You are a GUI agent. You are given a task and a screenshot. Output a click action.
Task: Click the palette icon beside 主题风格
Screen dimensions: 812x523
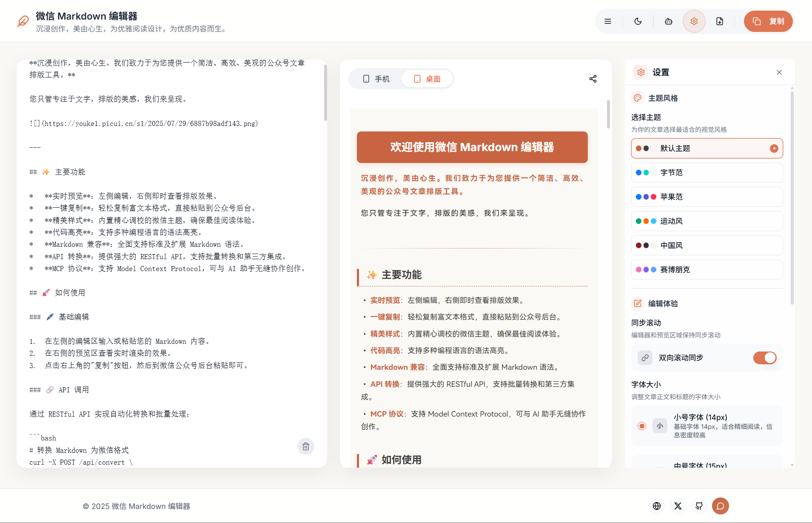pyautogui.click(x=638, y=98)
